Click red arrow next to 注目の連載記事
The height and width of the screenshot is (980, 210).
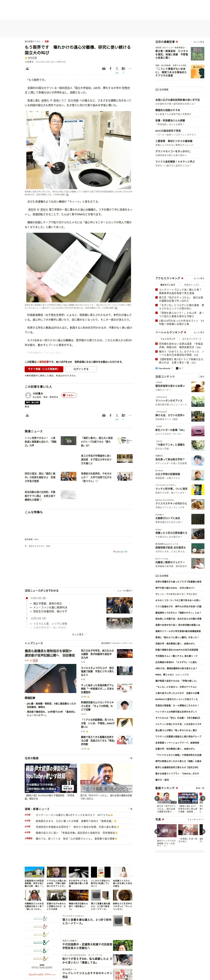tap(177, 42)
